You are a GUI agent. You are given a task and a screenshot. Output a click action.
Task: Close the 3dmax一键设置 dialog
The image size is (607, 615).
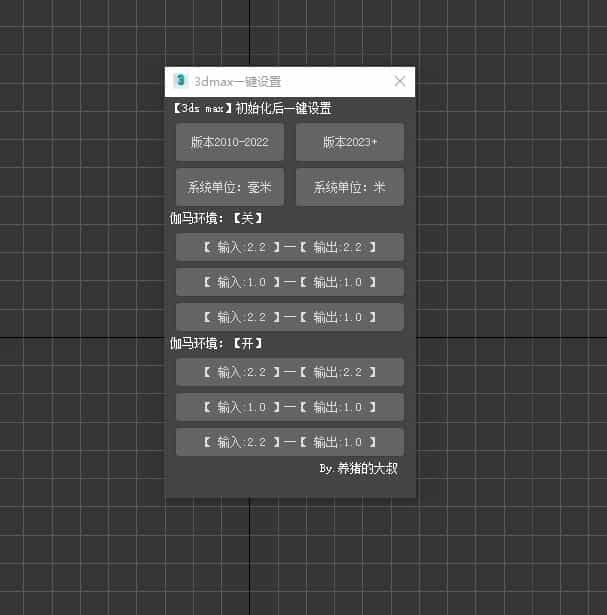coord(400,81)
